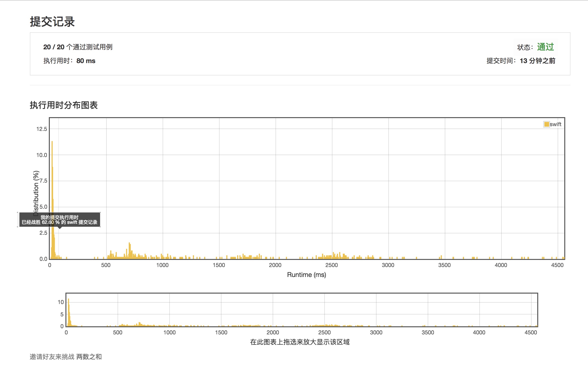588x369 pixels.
Task: Click the Runtime (ms) axis label
Action: [x=306, y=275]
